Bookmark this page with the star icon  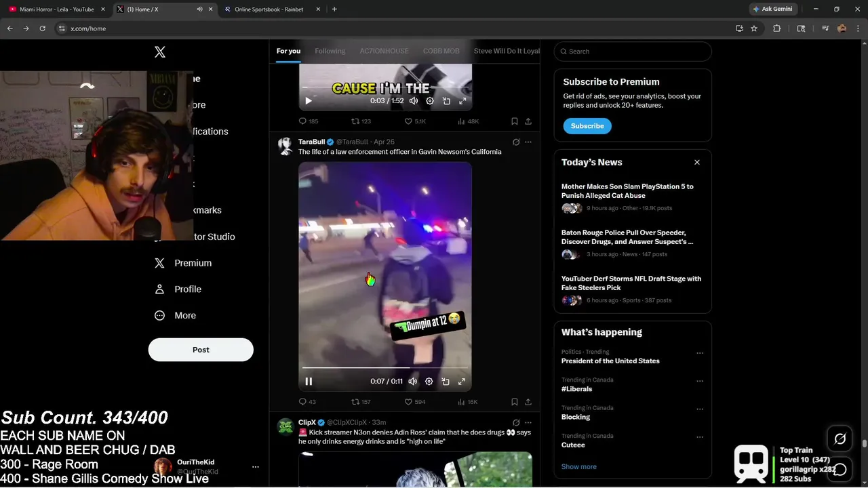754,28
